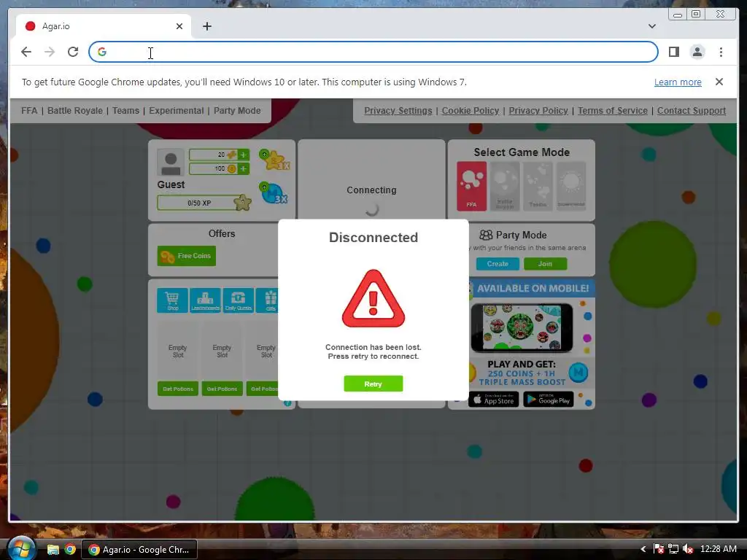Click the 3X blue mass boost icon

coord(274,192)
